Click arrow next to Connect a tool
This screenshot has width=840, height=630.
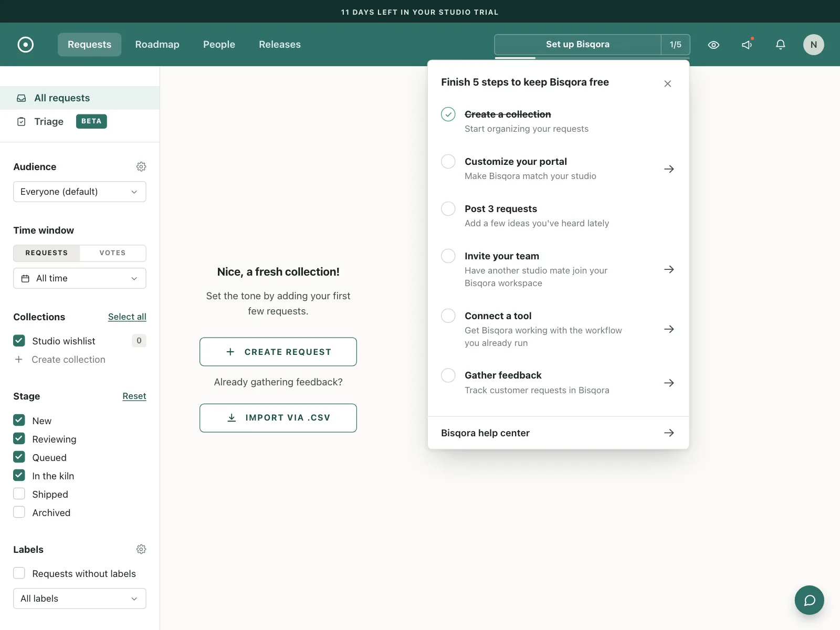click(669, 329)
